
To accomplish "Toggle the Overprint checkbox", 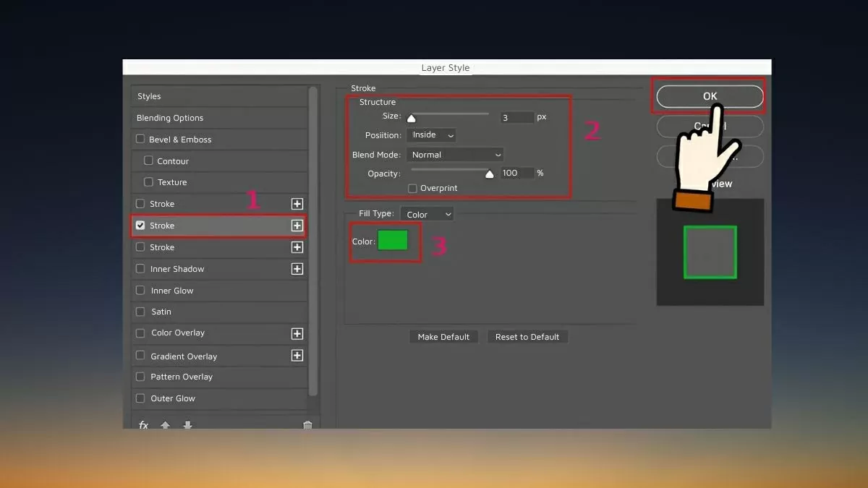I will pos(412,188).
